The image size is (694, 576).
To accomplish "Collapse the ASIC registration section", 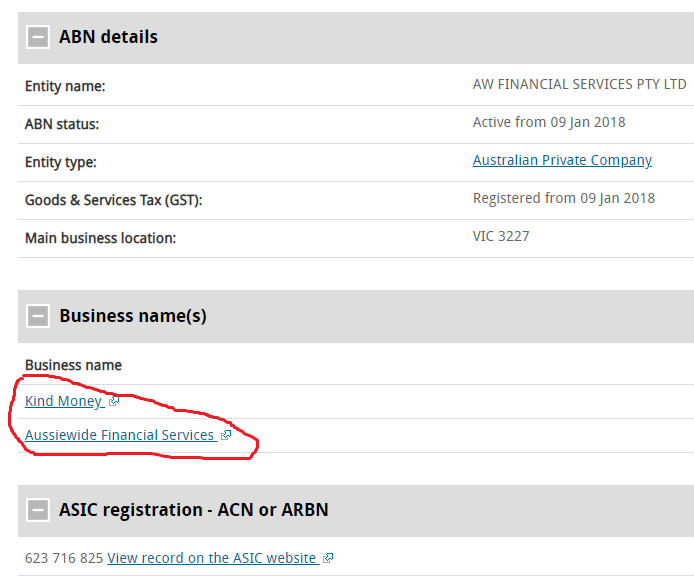I will [x=38, y=510].
